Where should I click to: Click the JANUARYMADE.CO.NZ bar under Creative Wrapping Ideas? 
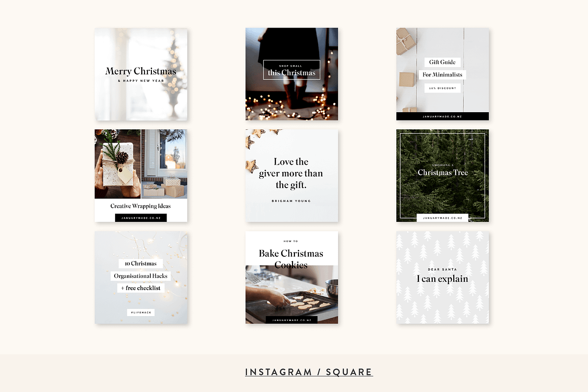(141, 217)
